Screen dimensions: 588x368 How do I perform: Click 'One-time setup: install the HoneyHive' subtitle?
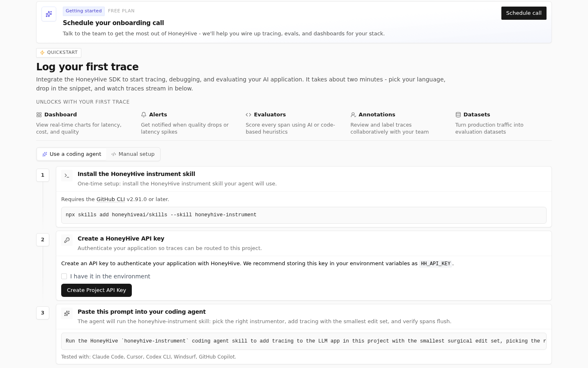coord(177,184)
